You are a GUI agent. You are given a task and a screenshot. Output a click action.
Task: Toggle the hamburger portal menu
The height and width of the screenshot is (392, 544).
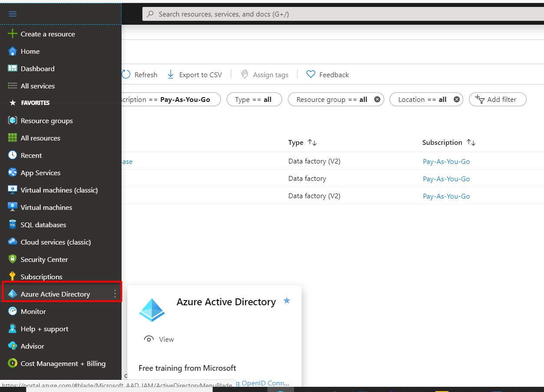pyautogui.click(x=13, y=14)
